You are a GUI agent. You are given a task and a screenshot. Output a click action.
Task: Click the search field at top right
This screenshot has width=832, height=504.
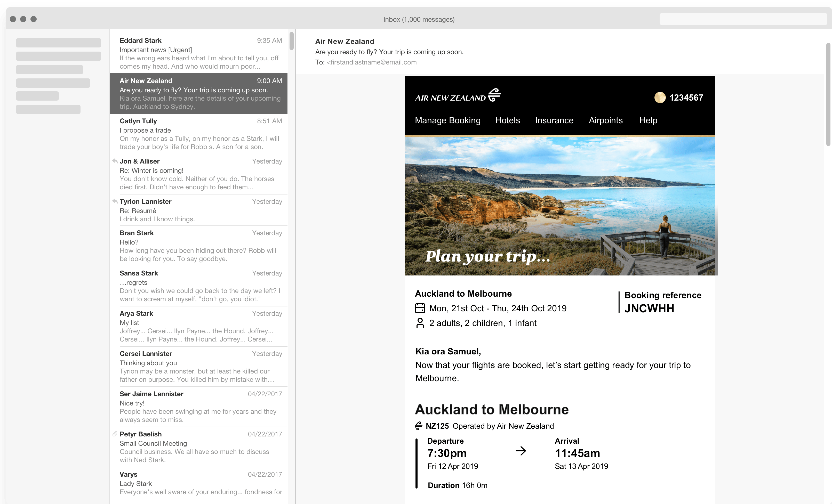pos(743,19)
